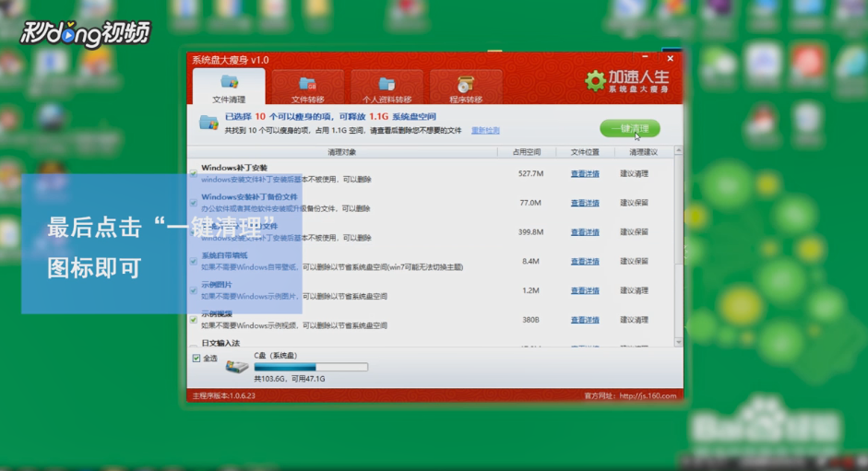The height and width of the screenshot is (471, 868).
Task: Open 查看详情 for 示例图片 row
Action: point(585,290)
